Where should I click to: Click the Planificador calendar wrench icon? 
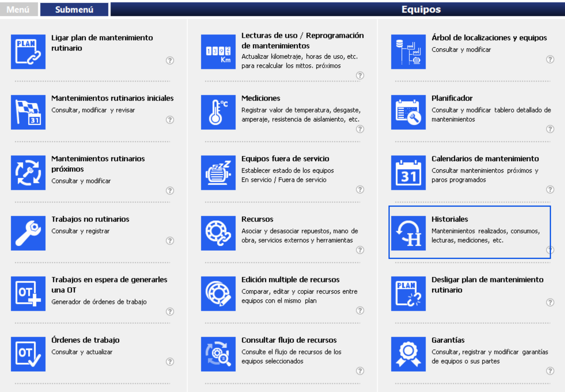[408, 112]
